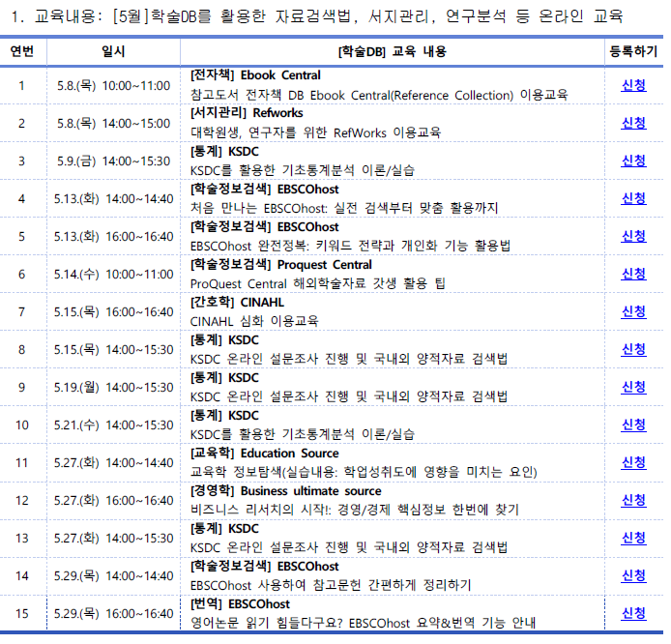The width and height of the screenshot is (671, 644).
Task: Click the 연번 column header
Action: [x=22, y=51]
